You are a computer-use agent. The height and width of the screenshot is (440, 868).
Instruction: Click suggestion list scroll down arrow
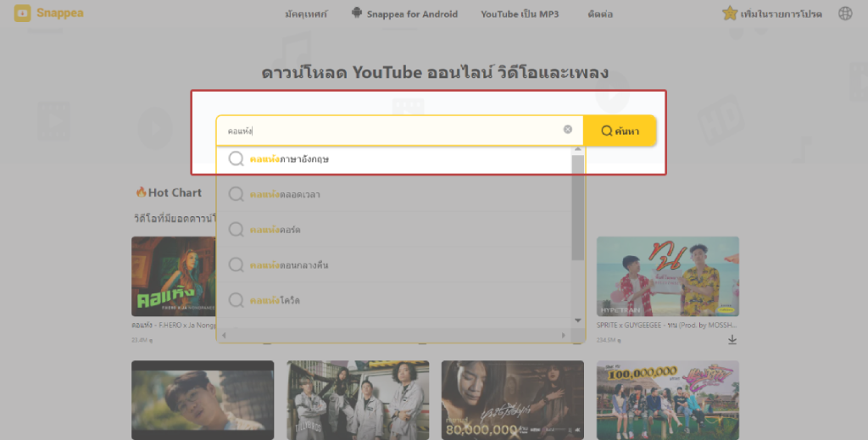(578, 320)
